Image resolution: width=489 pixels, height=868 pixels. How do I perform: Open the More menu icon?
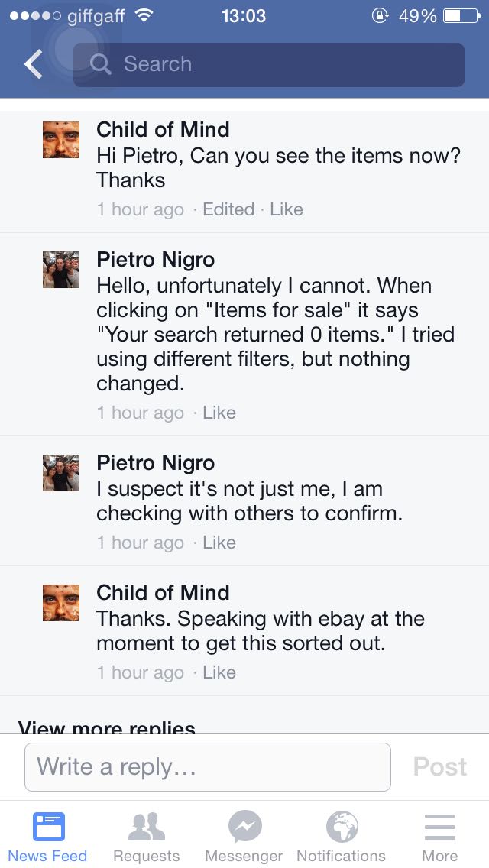click(x=439, y=827)
